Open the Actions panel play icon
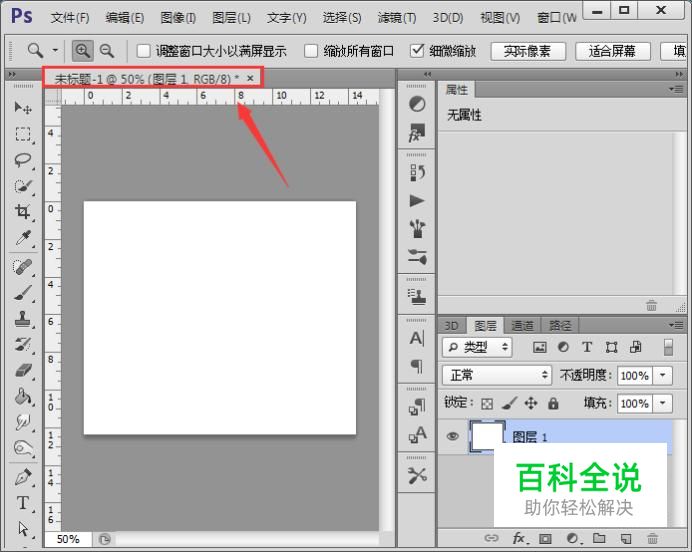 coord(417,201)
